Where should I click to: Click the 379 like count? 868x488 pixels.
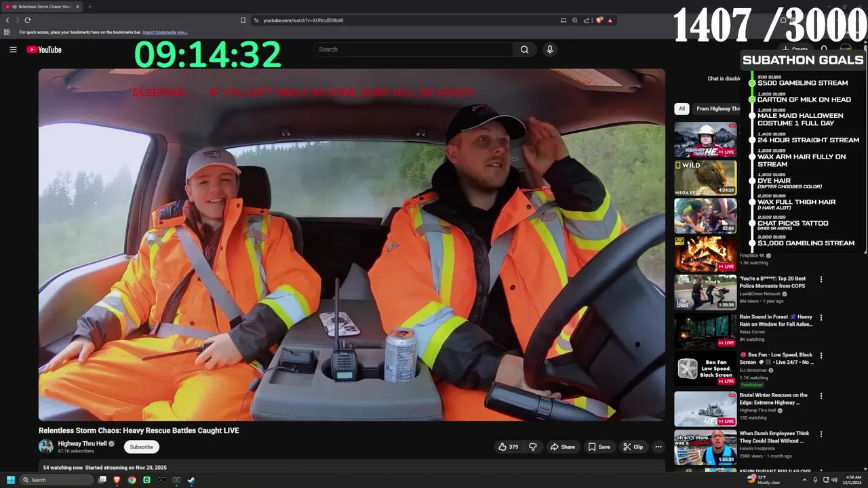[x=513, y=447]
